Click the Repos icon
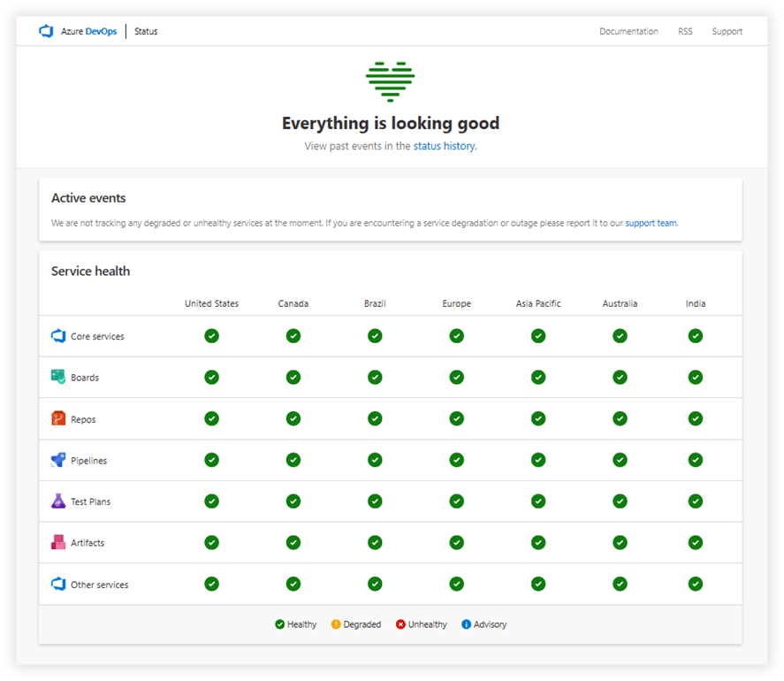 click(57, 418)
